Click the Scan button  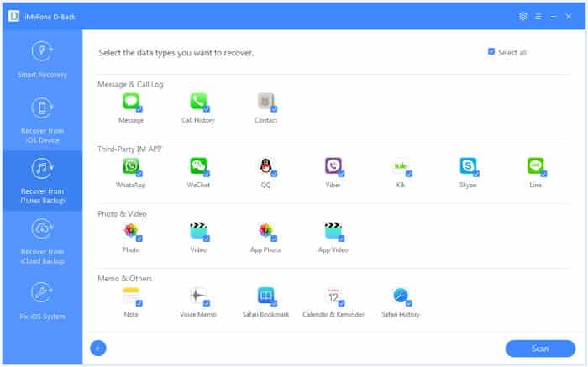point(539,348)
